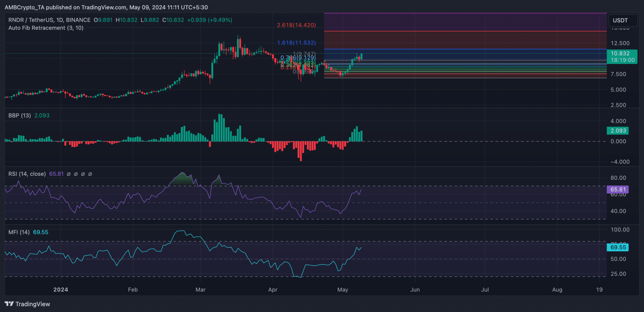Select the MFI (14) indicator label
Image resolution: width=644 pixels, height=312 pixels.
[x=19, y=232]
